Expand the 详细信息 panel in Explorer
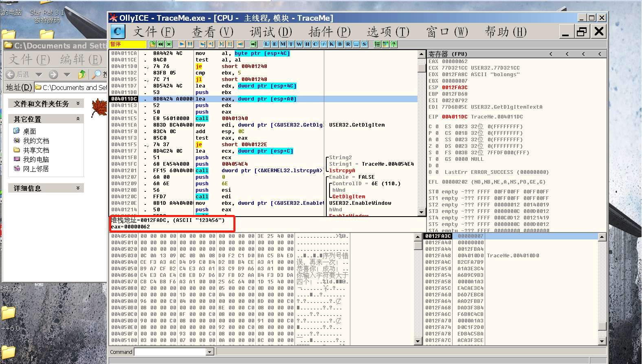This screenshot has height=364, width=642. coord(78,188)
